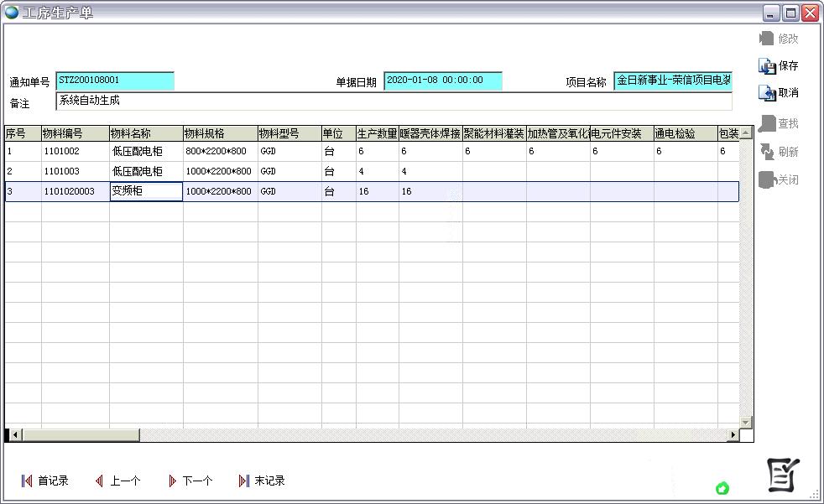Click the Cancel (取消) icon button

pyautogui.click(x=778, y=93)
